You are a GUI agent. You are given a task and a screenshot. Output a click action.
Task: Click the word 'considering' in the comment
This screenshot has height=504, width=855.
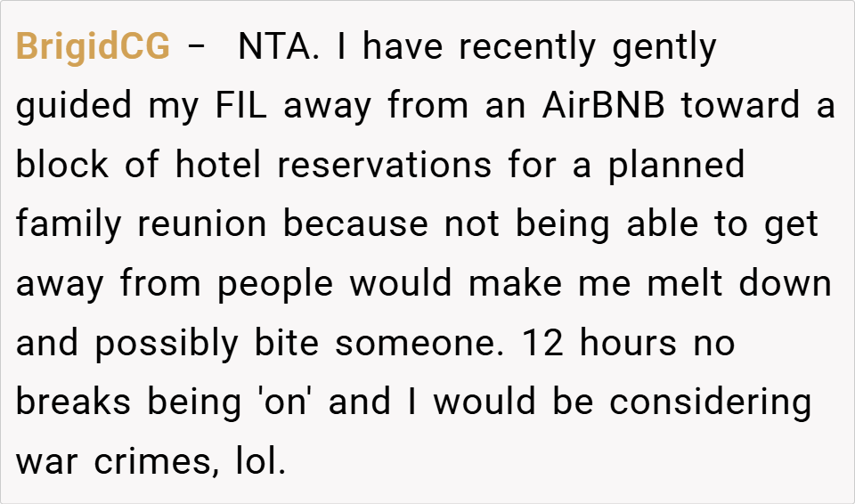click(710, 402)
